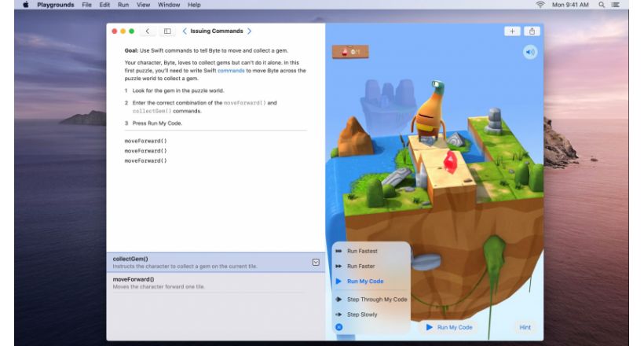Go to previous page chevron before Issuing Commands
The height and width of the screenshot is (346, 644).
(x=185, y=31)
